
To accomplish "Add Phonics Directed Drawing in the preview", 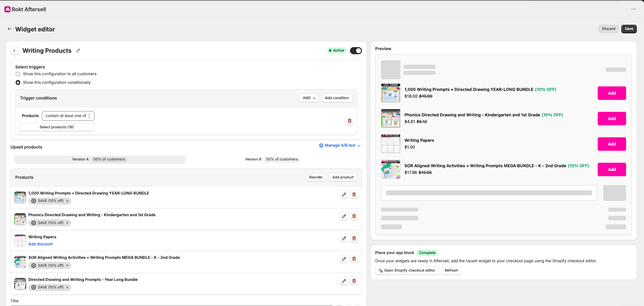I will (x=612, y=119).
